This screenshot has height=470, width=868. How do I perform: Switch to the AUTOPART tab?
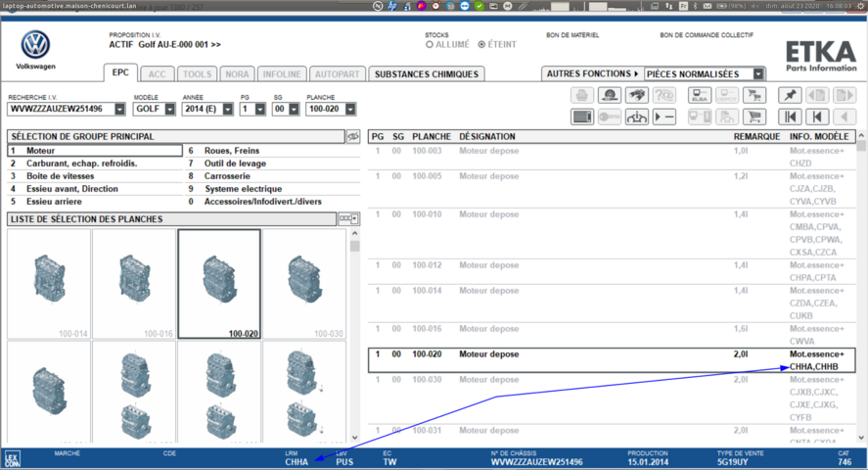tap(338, 74)
